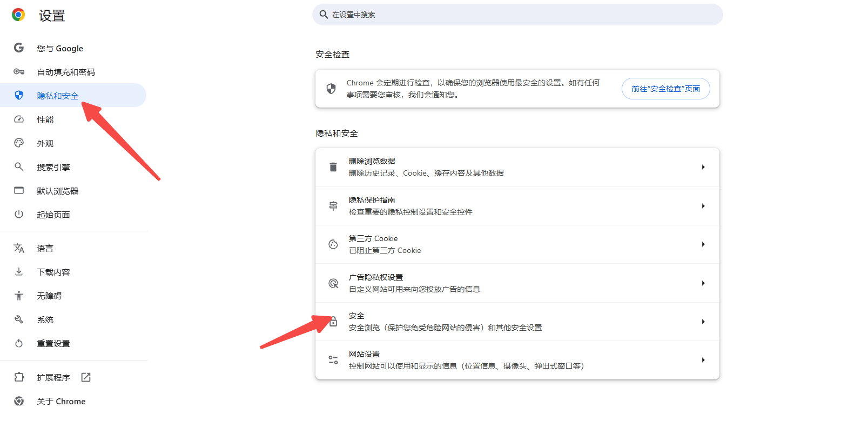868x427 pixels.
Task: Open the 网站设置 option
Action: [x=517, y=360]
